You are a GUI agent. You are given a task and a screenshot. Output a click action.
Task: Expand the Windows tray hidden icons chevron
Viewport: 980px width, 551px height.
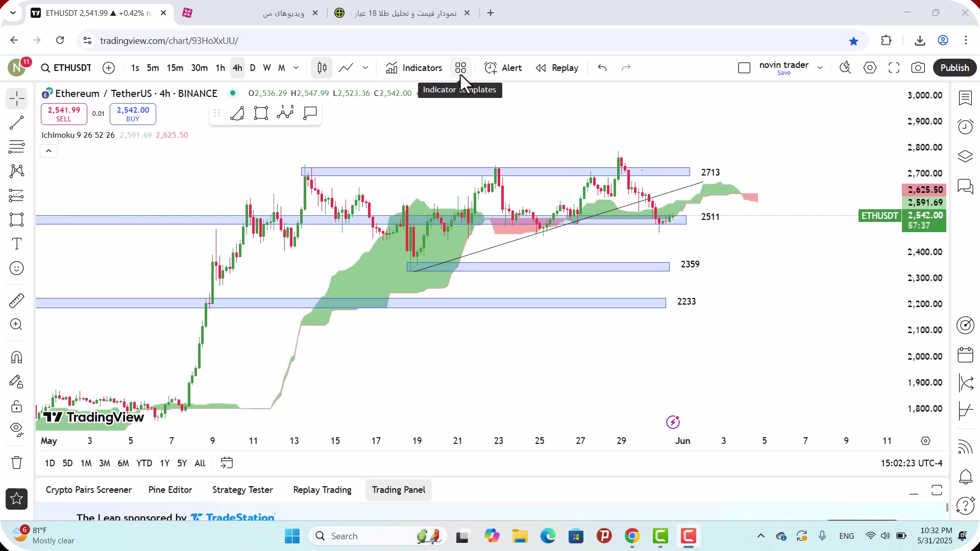(761, 536)
